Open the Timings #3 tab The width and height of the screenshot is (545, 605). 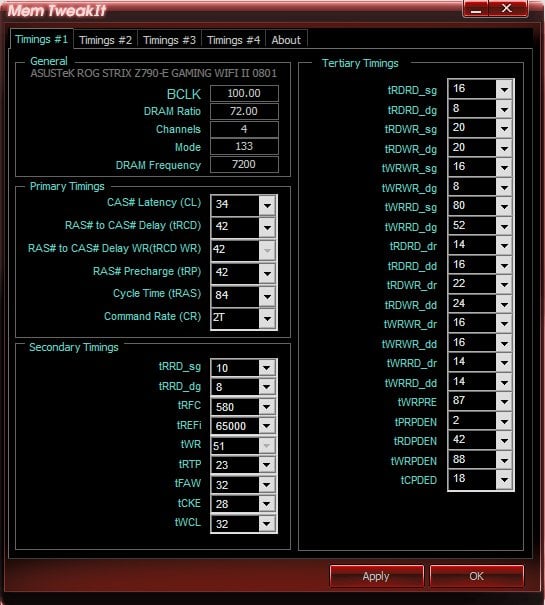(x=169, y=40)
